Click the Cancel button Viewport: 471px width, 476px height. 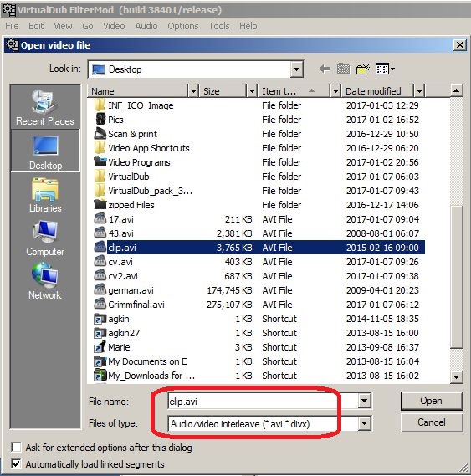click(432, 422)
